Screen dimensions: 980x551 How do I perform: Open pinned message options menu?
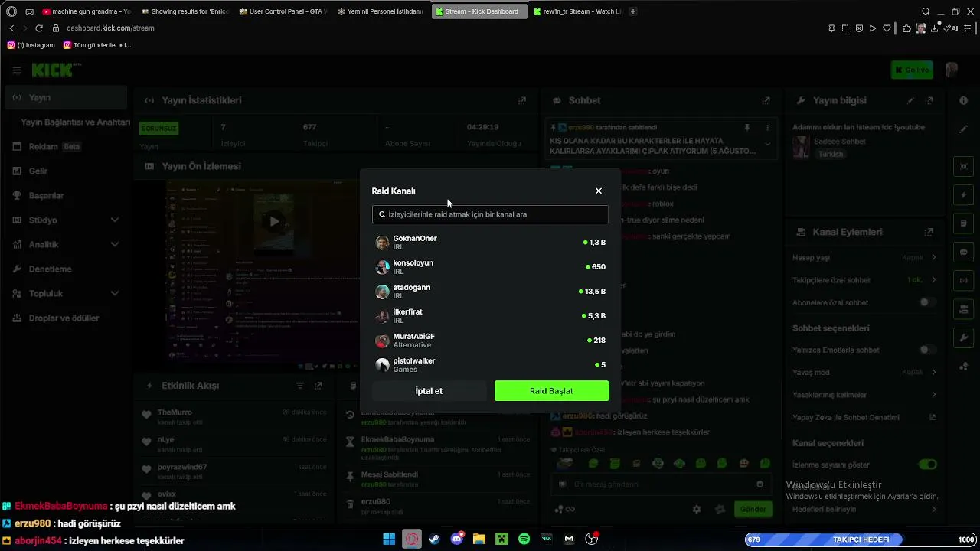[767, 128]
